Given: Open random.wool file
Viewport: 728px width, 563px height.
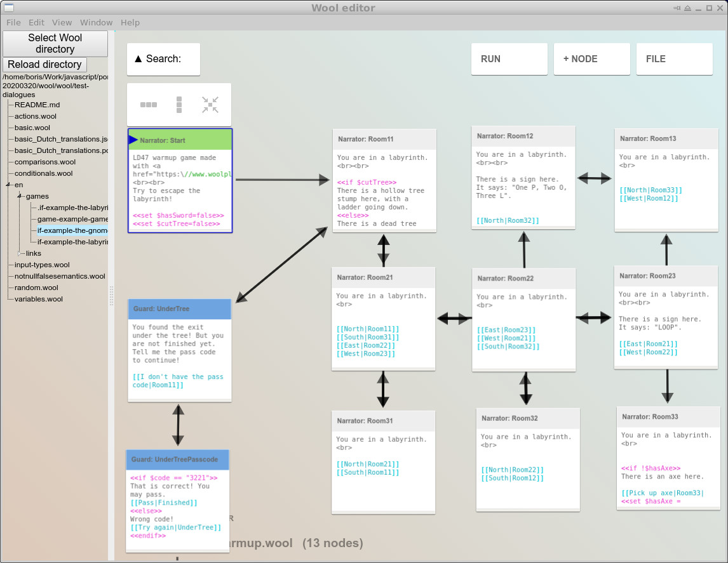Looking at the screenshot, I should coord(36,288).
